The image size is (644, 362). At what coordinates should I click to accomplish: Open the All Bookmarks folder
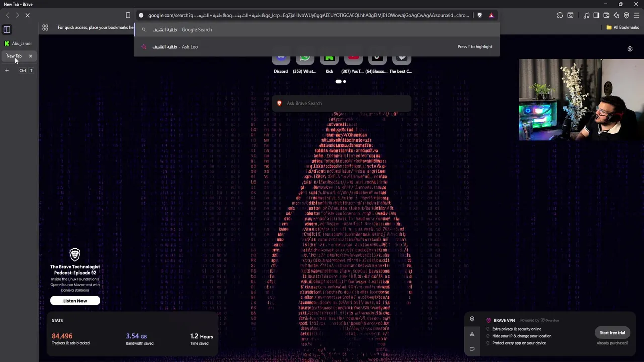click(x=622, y=27)
